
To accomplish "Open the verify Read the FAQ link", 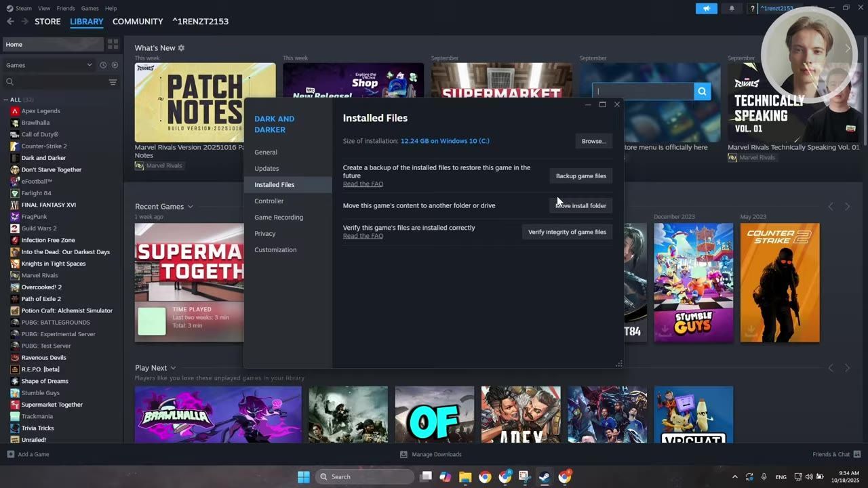I will click(x=363, y=236).
